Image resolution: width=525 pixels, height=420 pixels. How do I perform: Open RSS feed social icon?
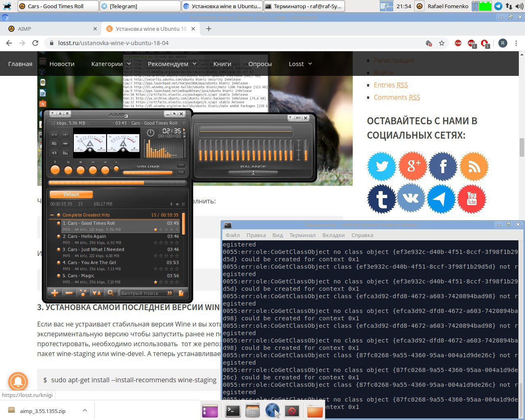pos(474,166)
